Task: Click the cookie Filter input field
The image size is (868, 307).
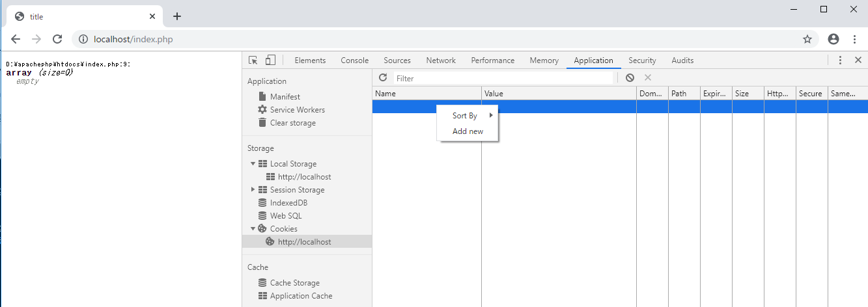Action: pos(503,78)
